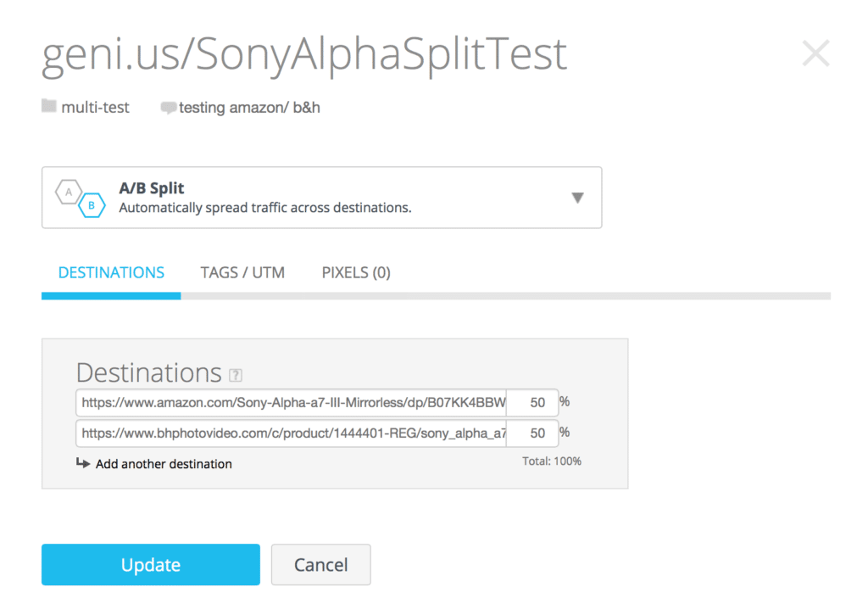
Task: Click the Cancel button
Action: coord(321,565)
